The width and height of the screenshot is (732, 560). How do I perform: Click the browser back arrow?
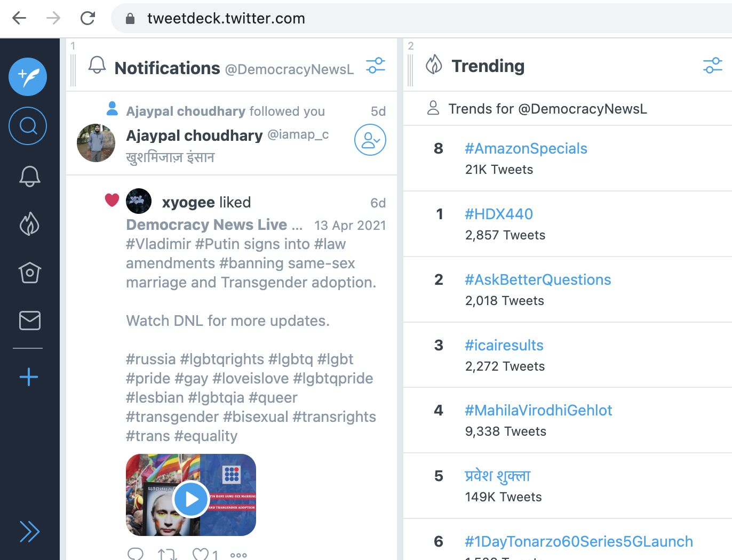point(19,18)
